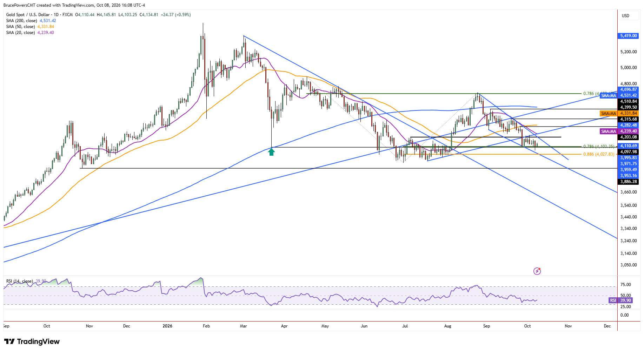This screenshot has width=644, height=352.
Task: Click the blue 4,110.69 price tag
Action: [628, 146]
